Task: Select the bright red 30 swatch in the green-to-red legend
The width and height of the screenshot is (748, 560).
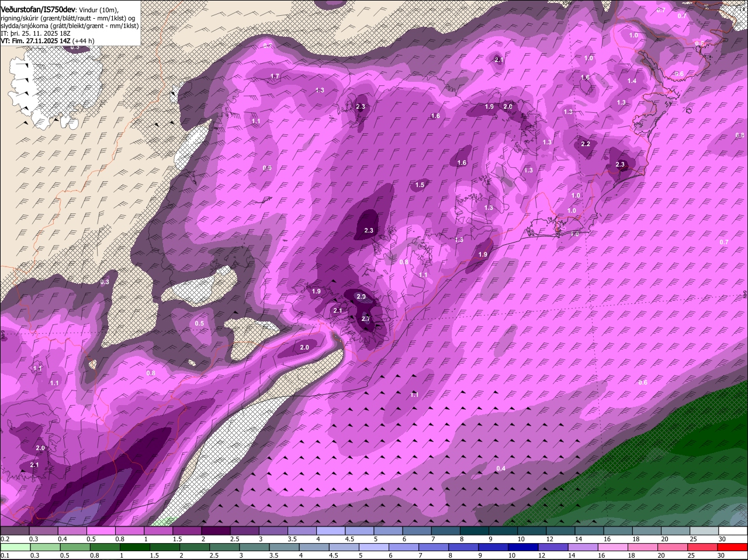Action: pos(733,547)
